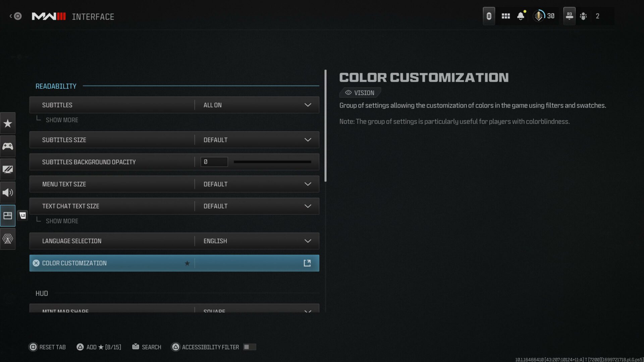Image resolution: width=644 pixels, height=362 pixels.
Task: Open the Favorites star tab in sidebar
Action: coord(8,123)
